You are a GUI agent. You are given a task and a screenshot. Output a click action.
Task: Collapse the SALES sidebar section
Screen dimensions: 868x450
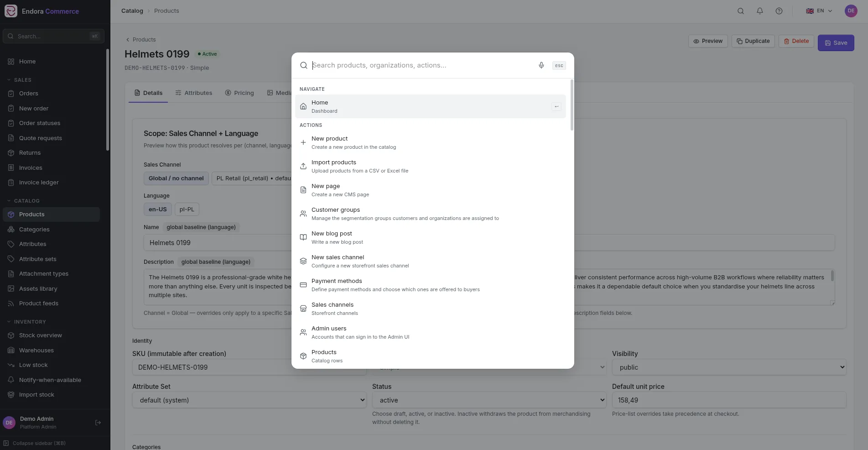[x=19, y=80]
